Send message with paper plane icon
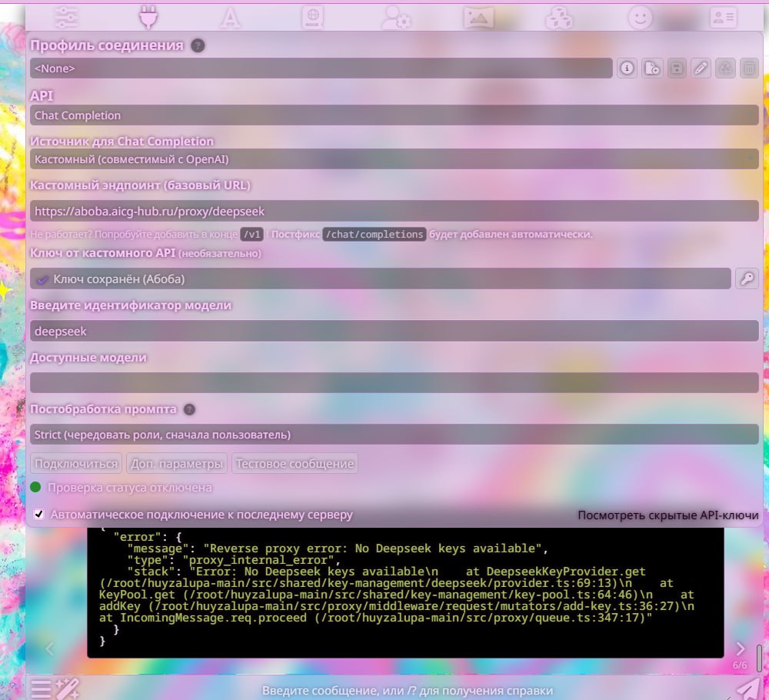 [747, 688]
